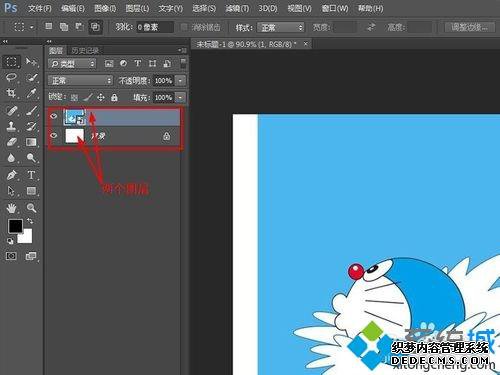Select the 图层 panel tab
The image size is (500, 375).
(x=56, y=51)
